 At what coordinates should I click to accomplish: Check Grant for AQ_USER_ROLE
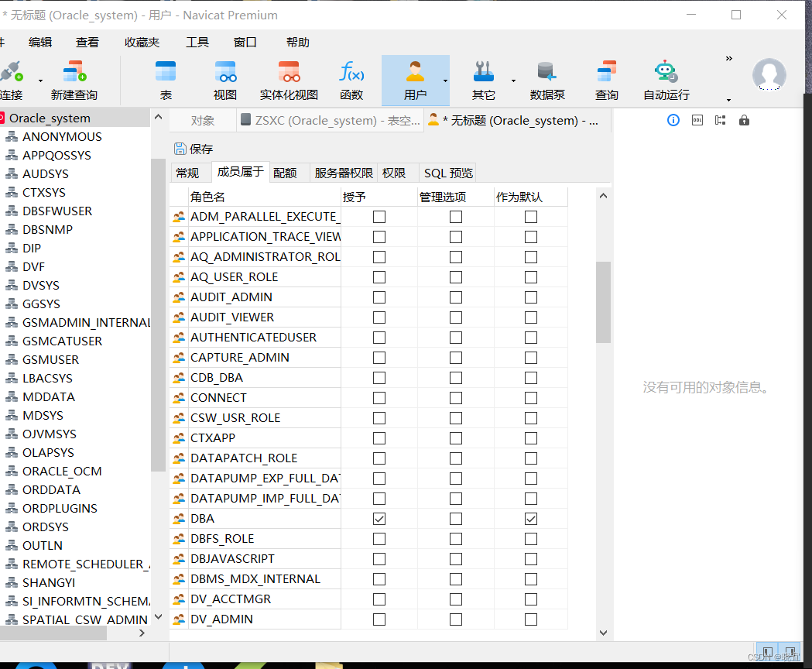coord(379,277)
